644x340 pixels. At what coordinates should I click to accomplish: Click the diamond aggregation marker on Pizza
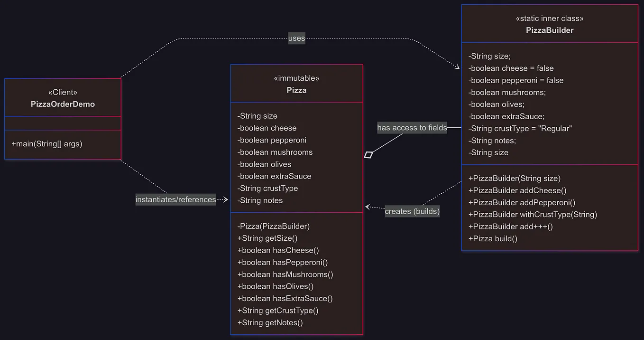point(368,154)
